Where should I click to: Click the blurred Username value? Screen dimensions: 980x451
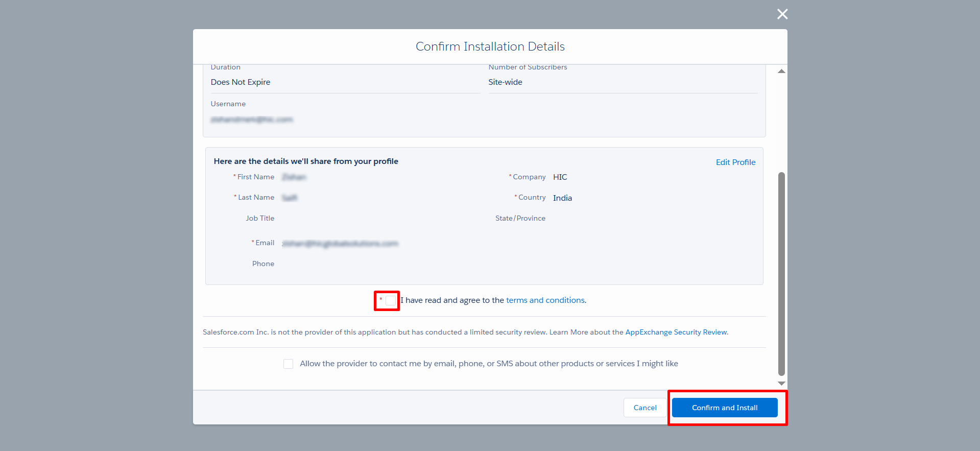point(252,120)
